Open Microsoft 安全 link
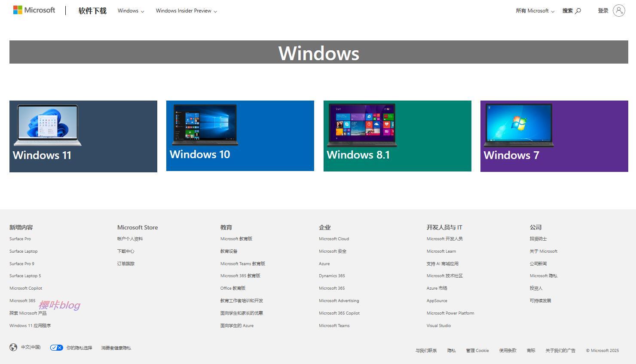The image size is (636, 364). [333, 251]
